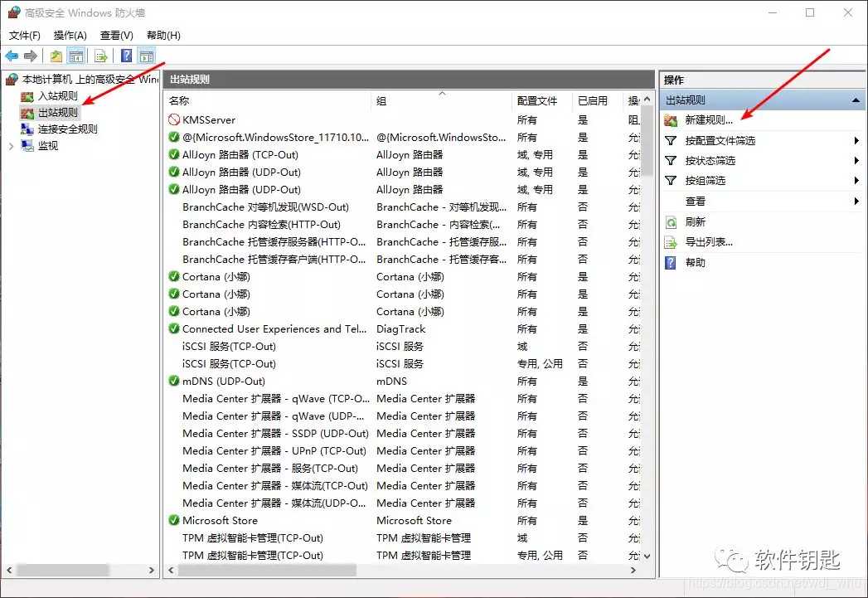This screenshot has height=598, width=868.
Task: Click the Back arrow toolbar icon
Action: (12, 56)
